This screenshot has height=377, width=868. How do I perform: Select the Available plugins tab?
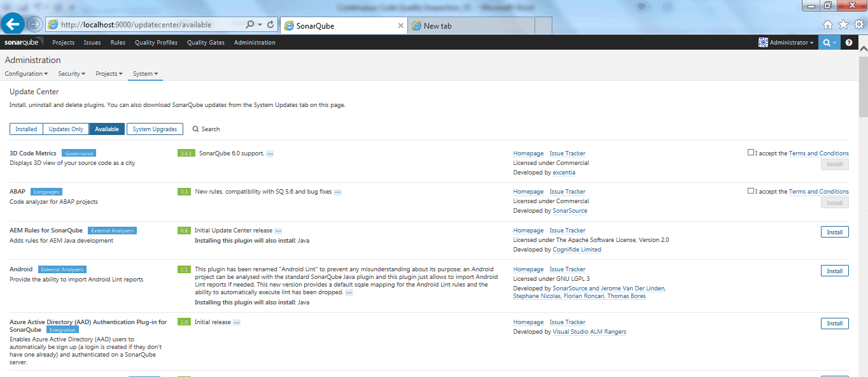click(x=107, y=129)
